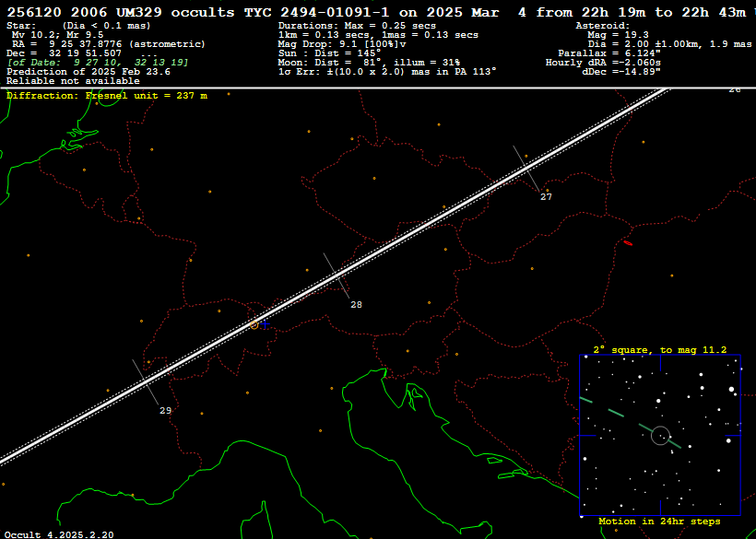Click 'Parallax = 6.124"' text
The height and width of the screenshot is (539, 756).
pyautogui.click(x=609, y=53)
